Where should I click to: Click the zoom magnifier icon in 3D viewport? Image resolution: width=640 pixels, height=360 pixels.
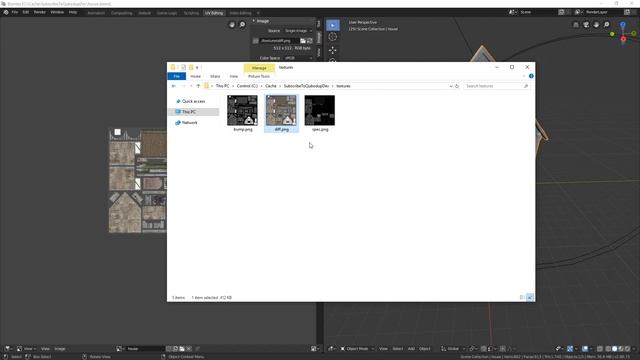[x=607, y=25]
